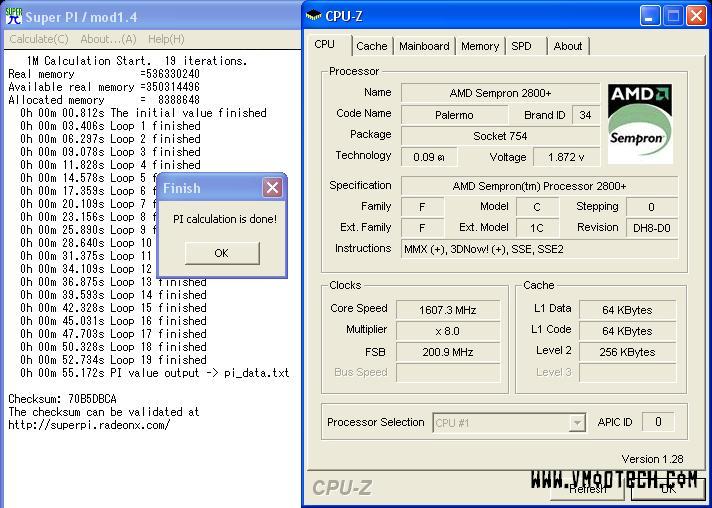The image size is (712, 508).
Task: Open Help(H) menu in Super PI
Action: tap(166, 39)
